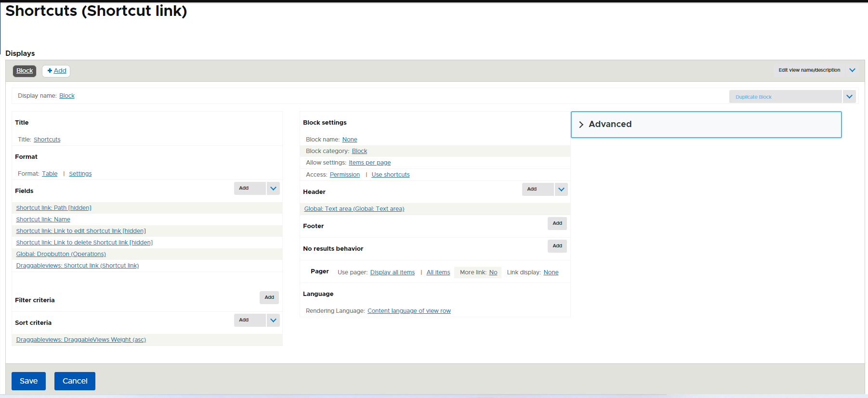
Task: Add a new display with +Add
Action: point(56,71)
